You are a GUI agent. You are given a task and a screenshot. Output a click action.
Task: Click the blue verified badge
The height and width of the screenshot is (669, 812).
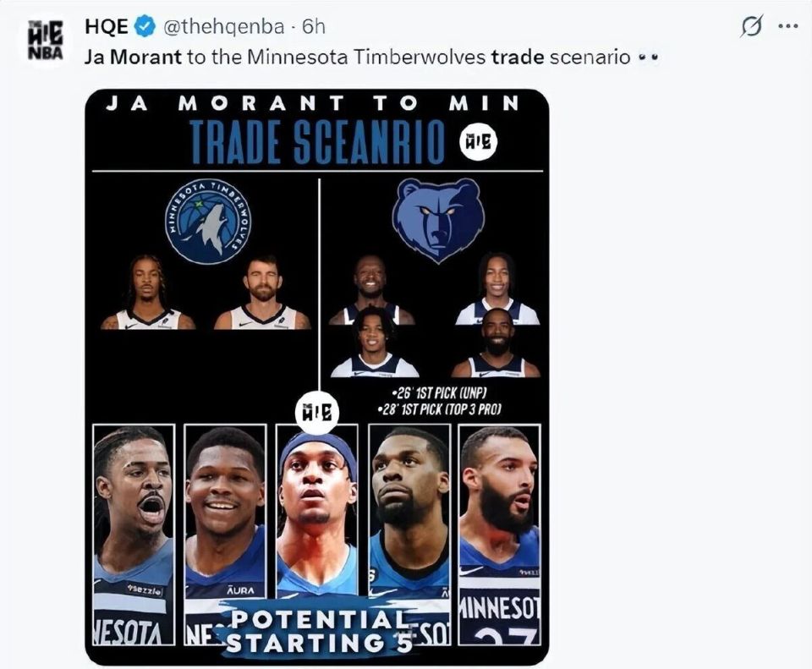click(x=145, y=26)
